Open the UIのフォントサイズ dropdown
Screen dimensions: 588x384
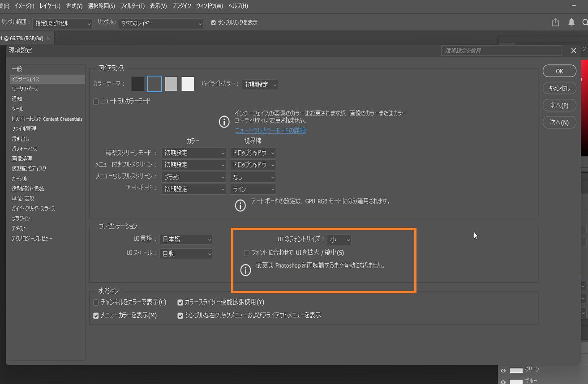pos(339,239)
